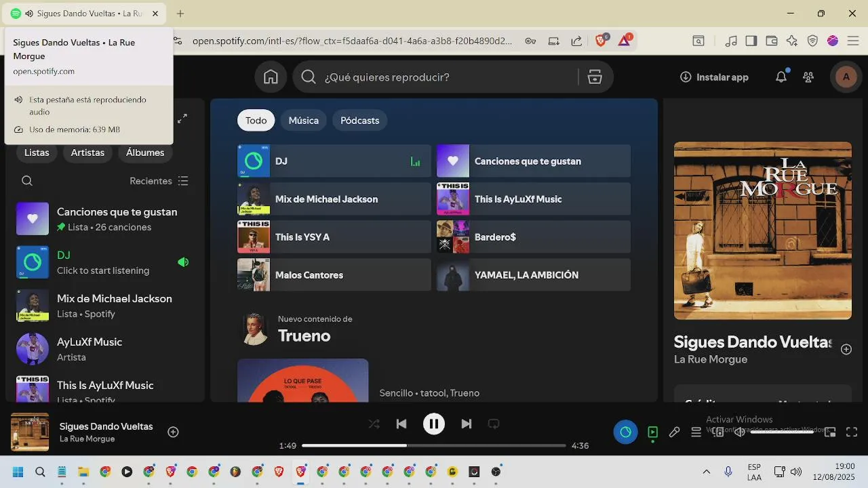Open the Brave hamburger menu
Image resolution: width=868 pixels, height=488 pixels.
tap(852, 41)
